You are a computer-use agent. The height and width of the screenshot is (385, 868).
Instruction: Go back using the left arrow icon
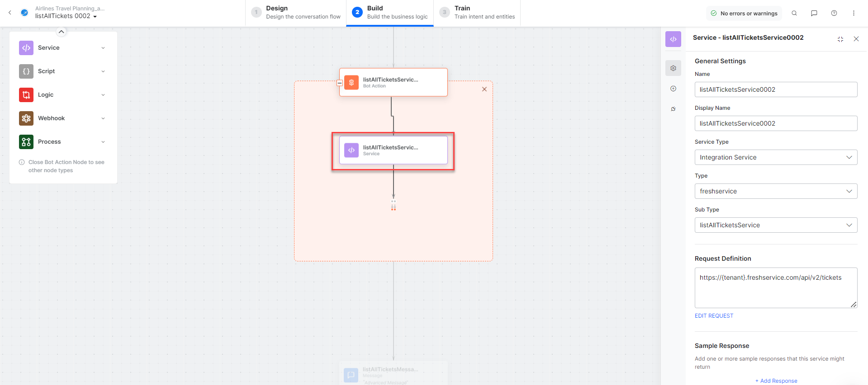point(10,13)
